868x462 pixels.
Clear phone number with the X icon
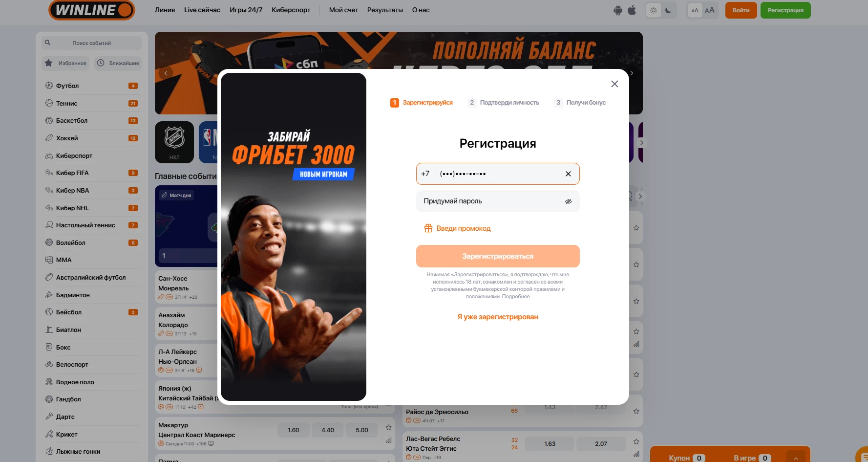point(568,174)
